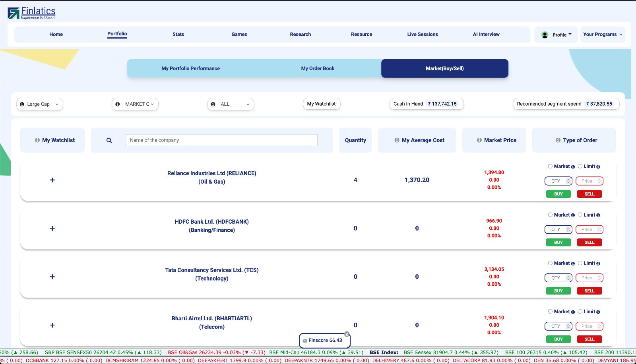
Task: Open the Research menu item
Action: 301,35
